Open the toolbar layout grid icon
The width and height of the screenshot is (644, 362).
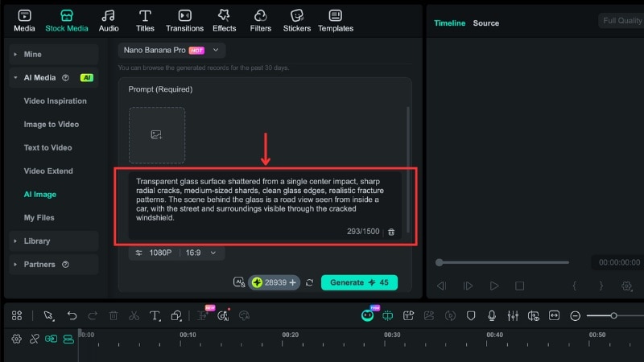coord(17,315)
